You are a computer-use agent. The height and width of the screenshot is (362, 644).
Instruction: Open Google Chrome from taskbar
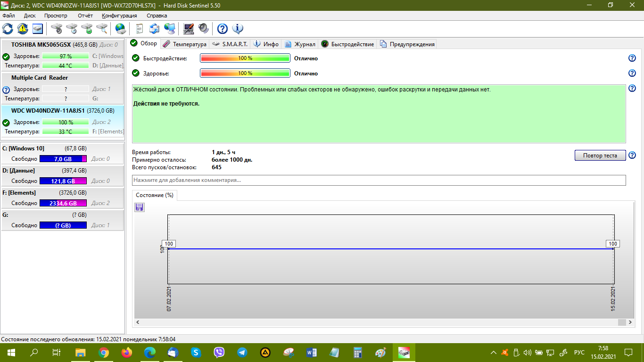point(104,352)
